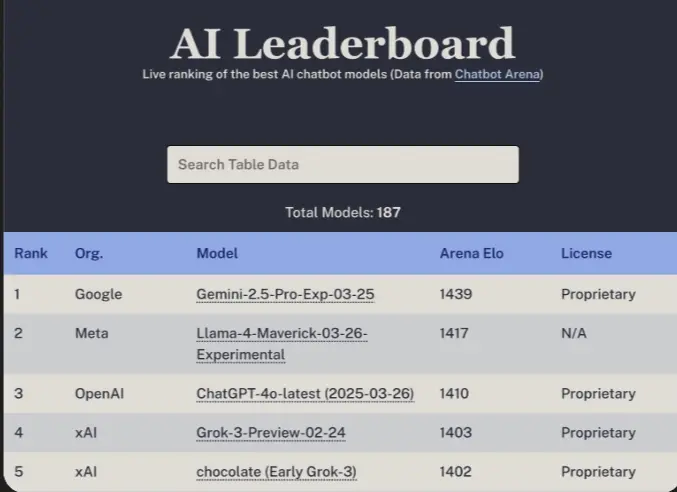Image resolution: width=677 pixels, height=492 pixels.
Task: Click the 1439 Arena Elo score
Action: [455, 294]
